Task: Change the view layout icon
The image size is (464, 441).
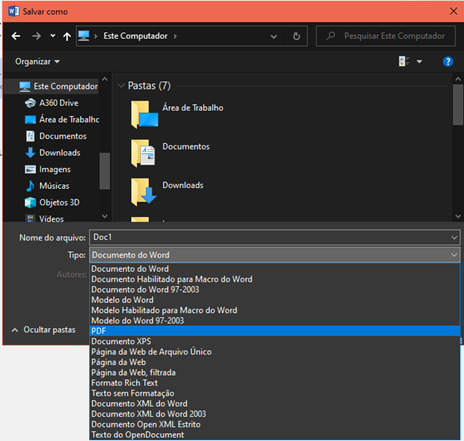Action: 404,61
